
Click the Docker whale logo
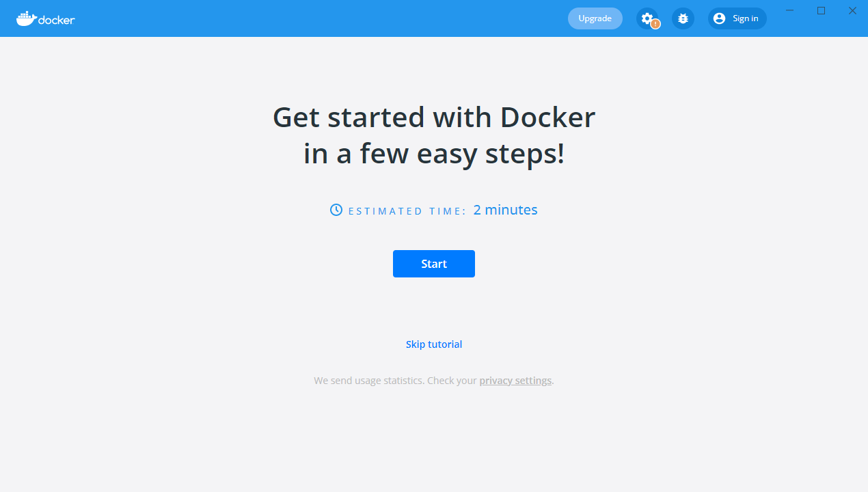pos(45,18)
